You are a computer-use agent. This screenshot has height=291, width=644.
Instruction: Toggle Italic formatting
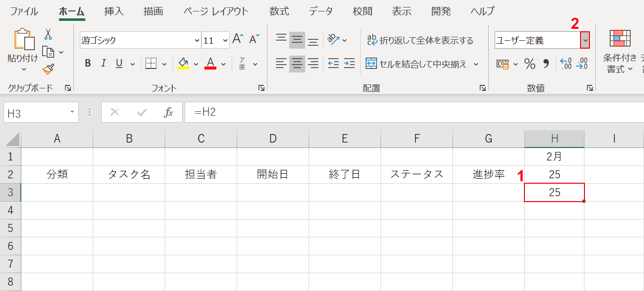click(104, 63)
